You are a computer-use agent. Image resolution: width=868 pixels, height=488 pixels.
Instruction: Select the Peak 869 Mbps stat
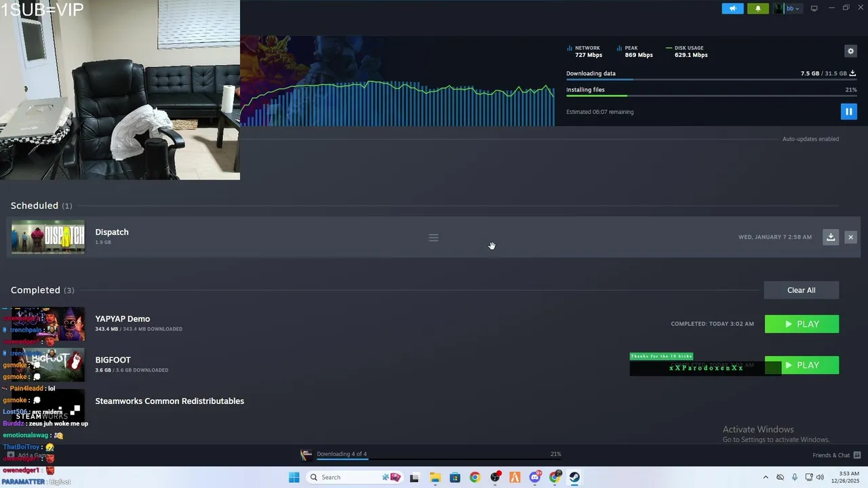coord(635,52)
